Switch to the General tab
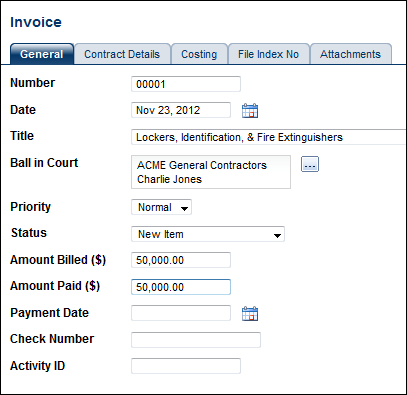Viewport: 407px width, 395px height. point(42,54)
